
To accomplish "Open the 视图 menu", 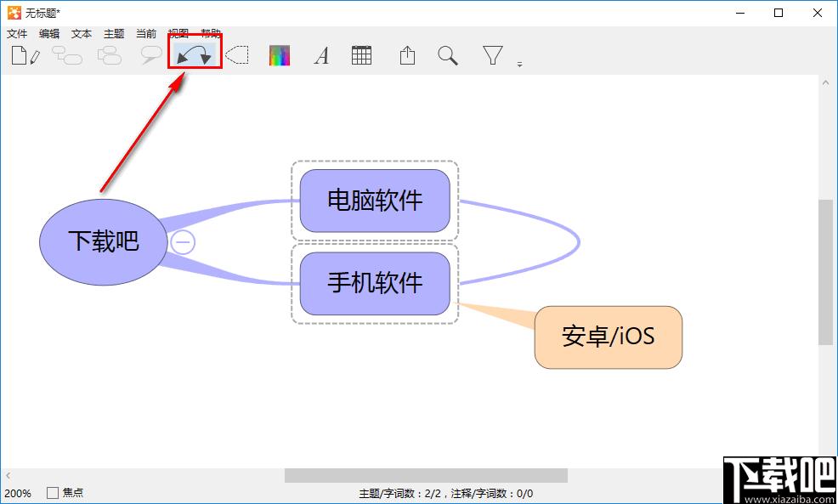I will point(178,34).
